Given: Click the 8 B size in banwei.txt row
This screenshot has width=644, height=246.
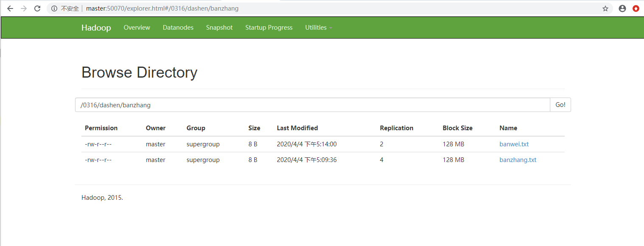Looking at the screenshot, I should (253, 144).
